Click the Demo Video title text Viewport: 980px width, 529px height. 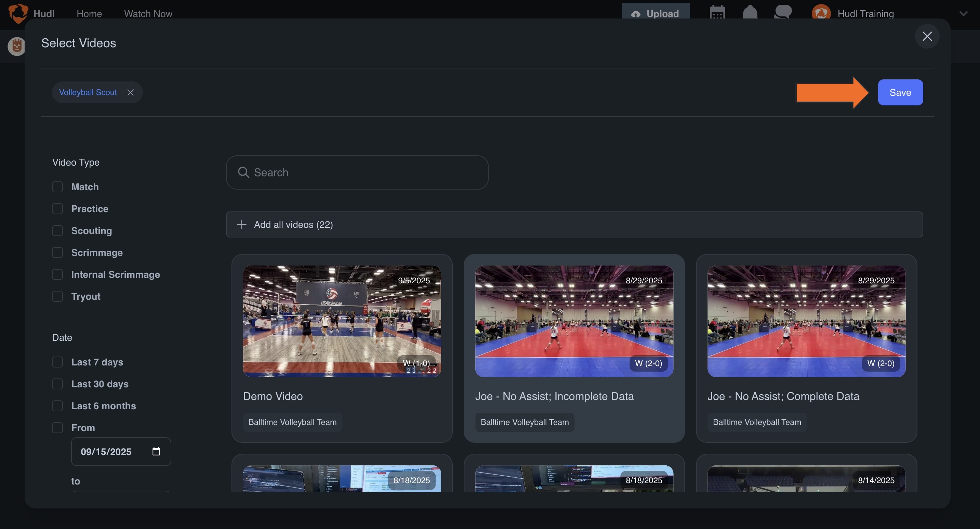(x=273, y=396)
